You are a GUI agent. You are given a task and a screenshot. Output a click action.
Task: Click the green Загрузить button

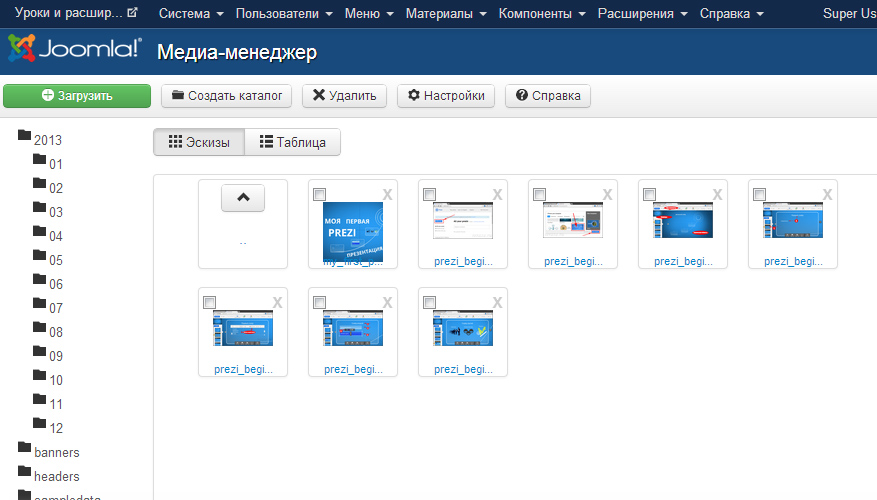(77, 96)
